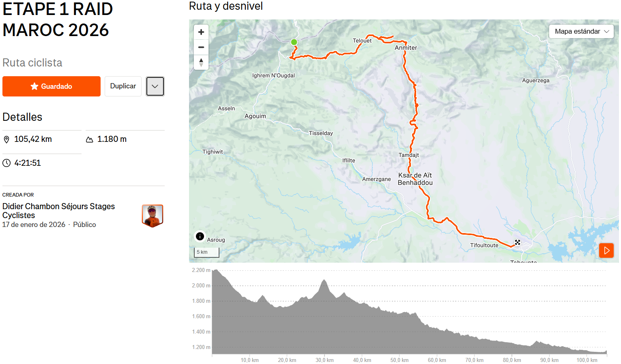Click the green route start marker

294,42
